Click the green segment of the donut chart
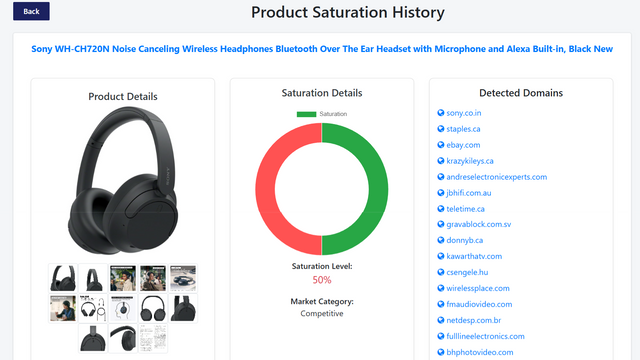The width and height of the screenshot is (640, 360). pyautogui.click(x=378, y=189)
